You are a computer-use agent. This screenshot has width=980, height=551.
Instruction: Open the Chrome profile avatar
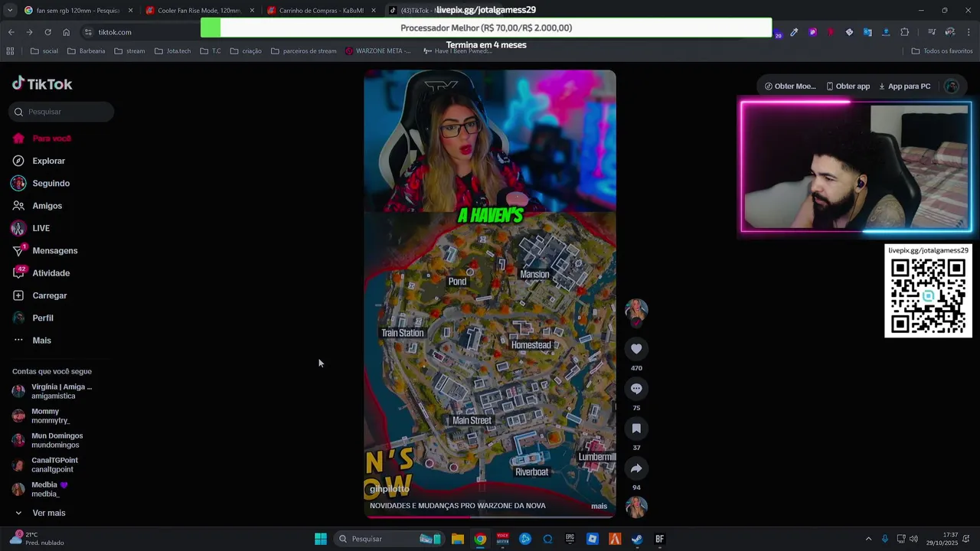pyautogui.click(x=950, y=32)
